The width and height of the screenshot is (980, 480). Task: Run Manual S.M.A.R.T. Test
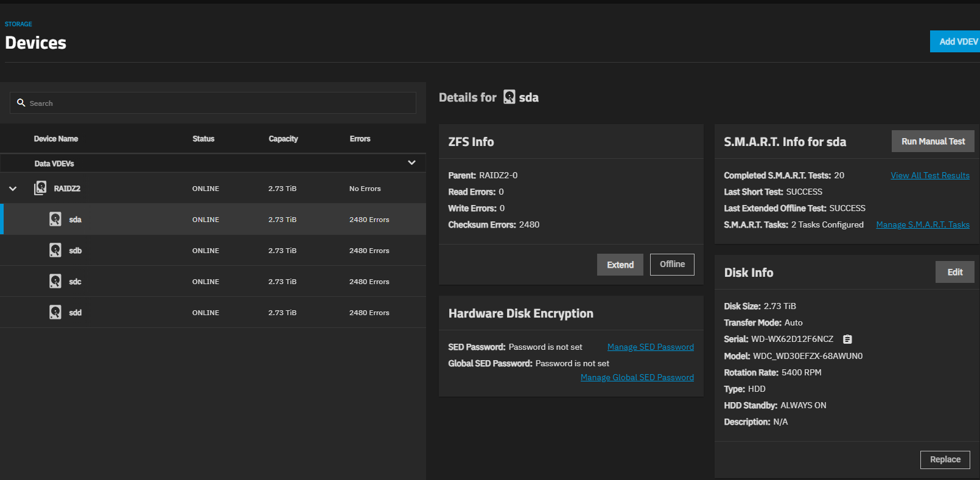(x=933, y=141)
